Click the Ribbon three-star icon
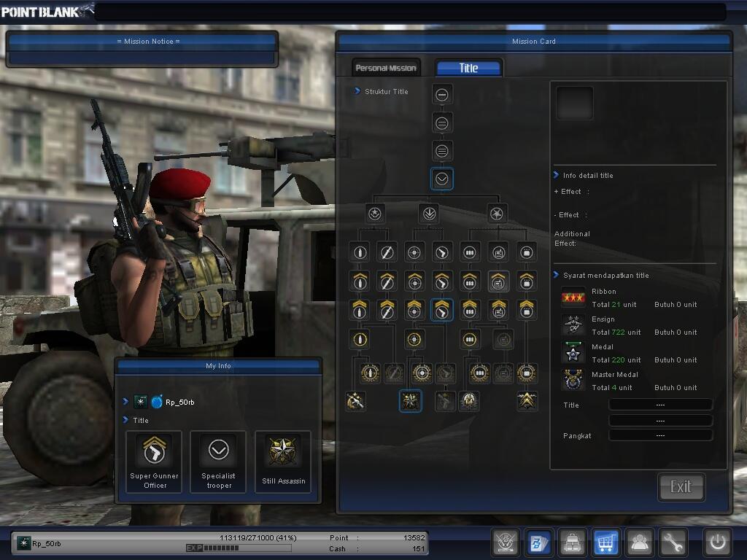The image size is (747, 560). [573, 297]
